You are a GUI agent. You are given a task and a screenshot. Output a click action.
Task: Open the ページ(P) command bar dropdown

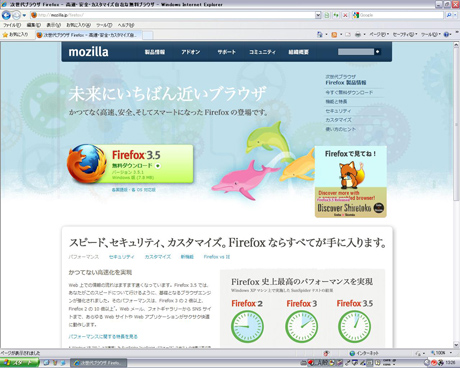379,34
